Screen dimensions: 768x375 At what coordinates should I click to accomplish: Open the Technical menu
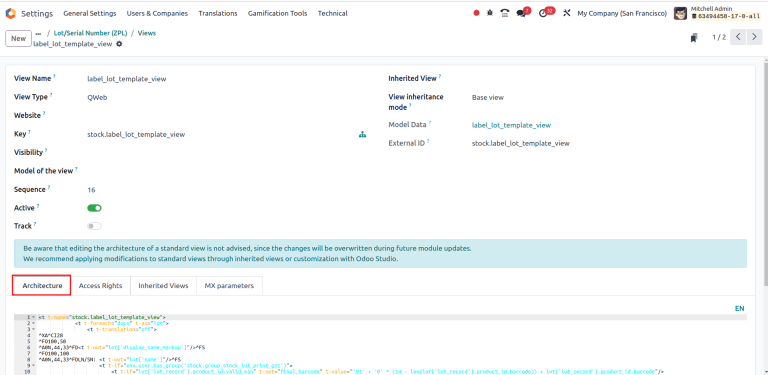click(333, 13)
